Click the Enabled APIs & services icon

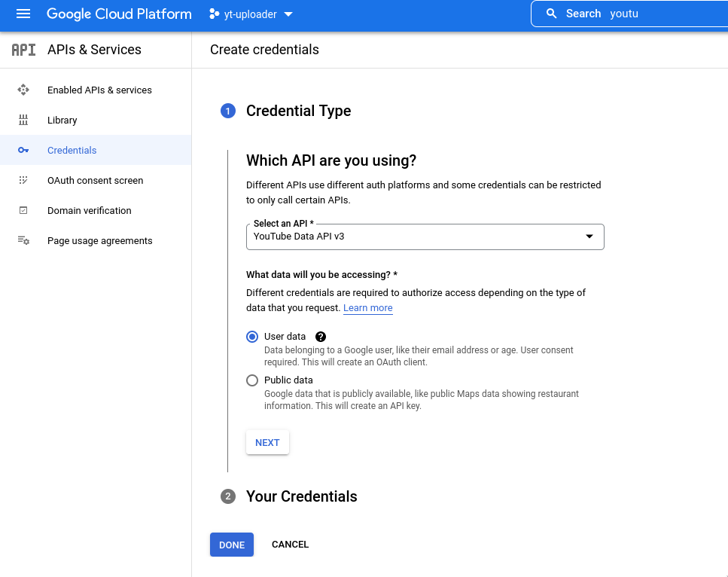pos(23,90)
